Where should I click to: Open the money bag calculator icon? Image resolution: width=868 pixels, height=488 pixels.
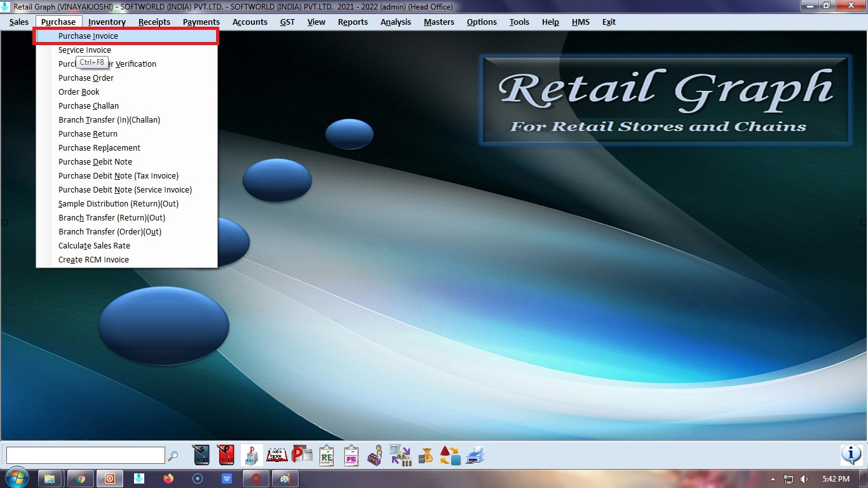(425, 455)
